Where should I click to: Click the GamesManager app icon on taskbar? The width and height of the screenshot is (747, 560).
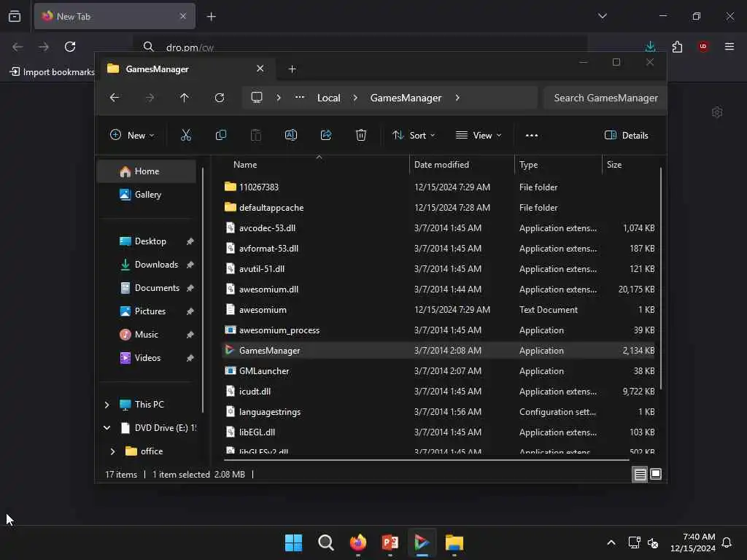tap(422, 542)
